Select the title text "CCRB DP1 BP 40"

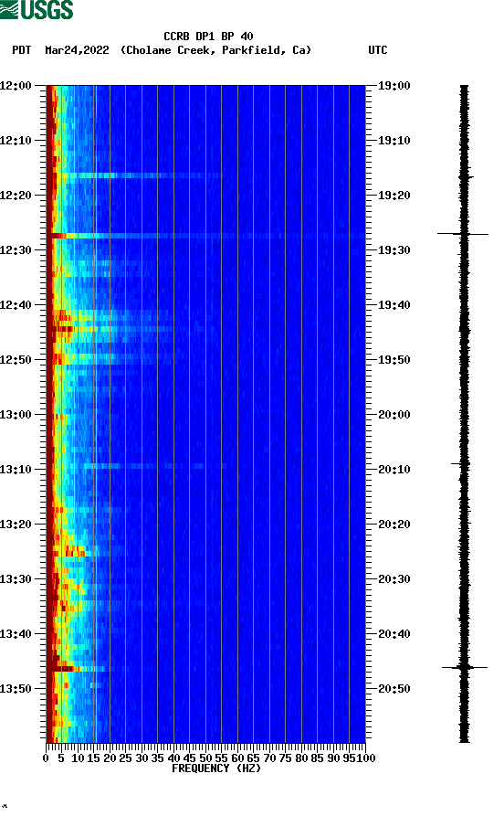pos(208,37)
